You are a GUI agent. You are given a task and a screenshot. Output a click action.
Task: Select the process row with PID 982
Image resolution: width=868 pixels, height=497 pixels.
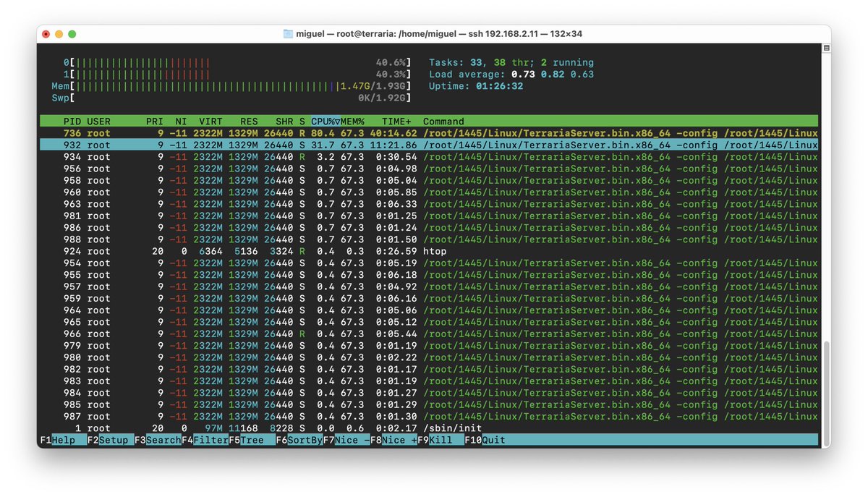click(x=429, y=370)
